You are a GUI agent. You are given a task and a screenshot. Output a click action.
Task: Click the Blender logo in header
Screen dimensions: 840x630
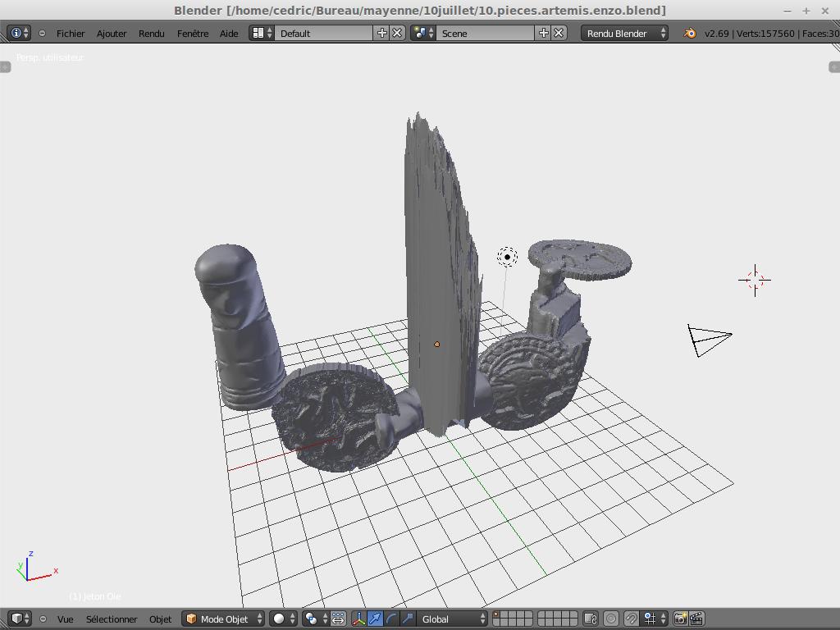pyautogui.click(x=690, y=33)
